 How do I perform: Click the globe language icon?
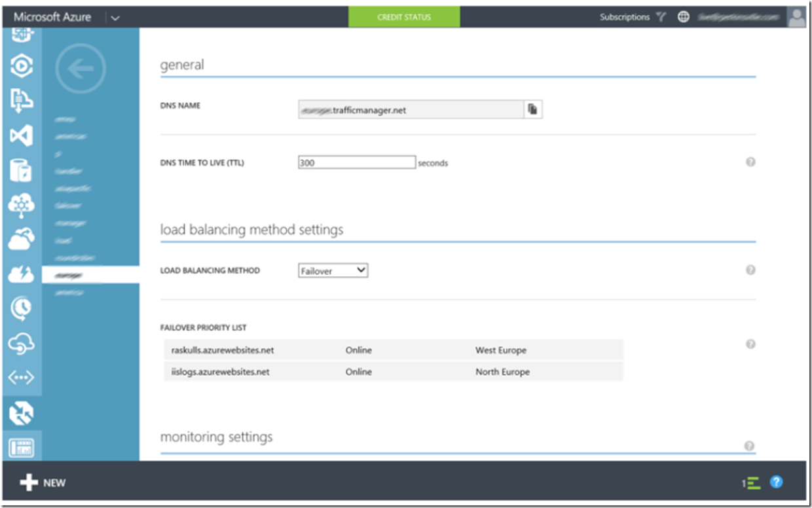click(683, 17)
